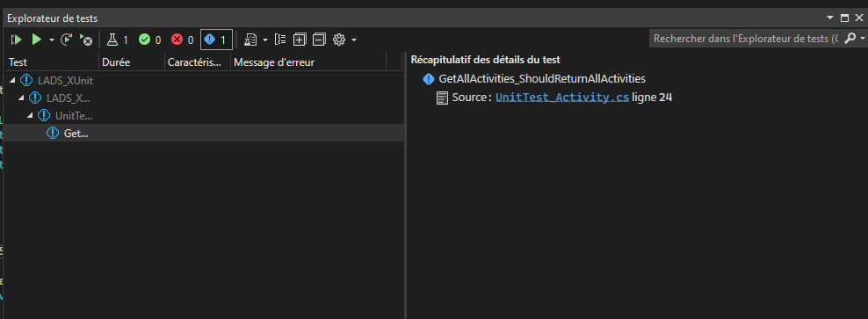This screenshot has height=319, width=868.
Task: Click the Group By hierarchy icon
Action: [280, 40]
